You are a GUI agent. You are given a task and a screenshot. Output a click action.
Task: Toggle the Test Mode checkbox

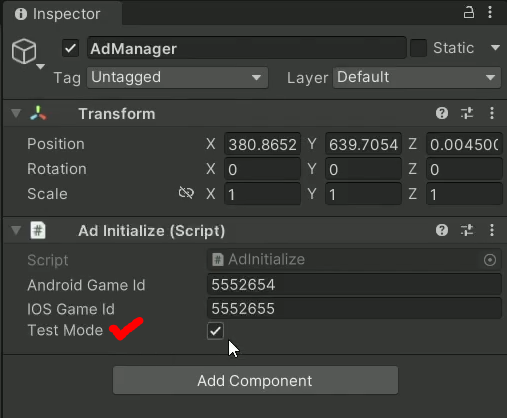point(215,331)
